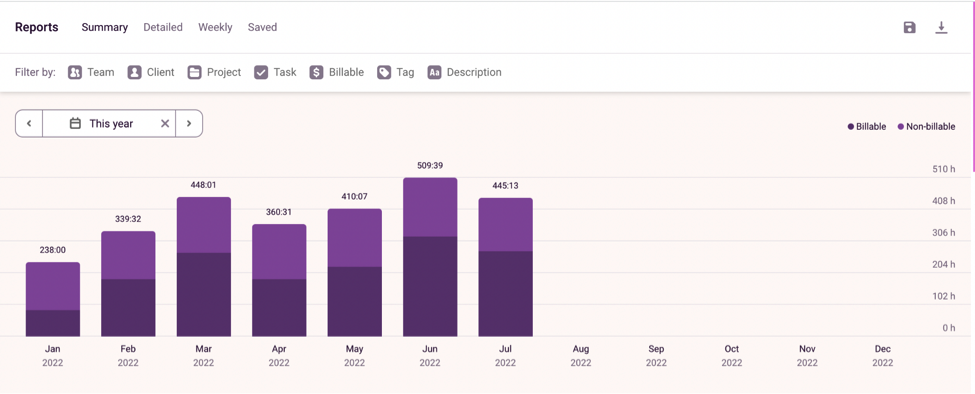Go to next period with right chevron
The image size is (975, 394).
(x=189, y=124)
